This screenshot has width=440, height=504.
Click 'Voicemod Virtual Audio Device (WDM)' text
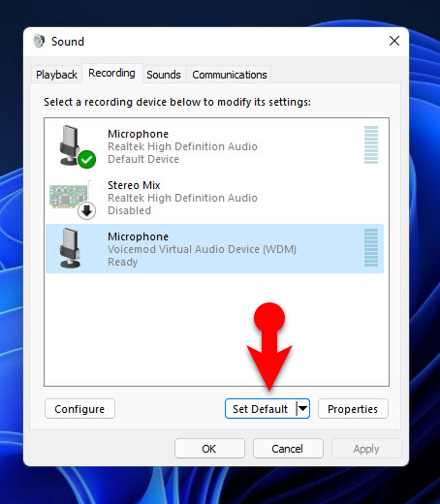point(202,249)
